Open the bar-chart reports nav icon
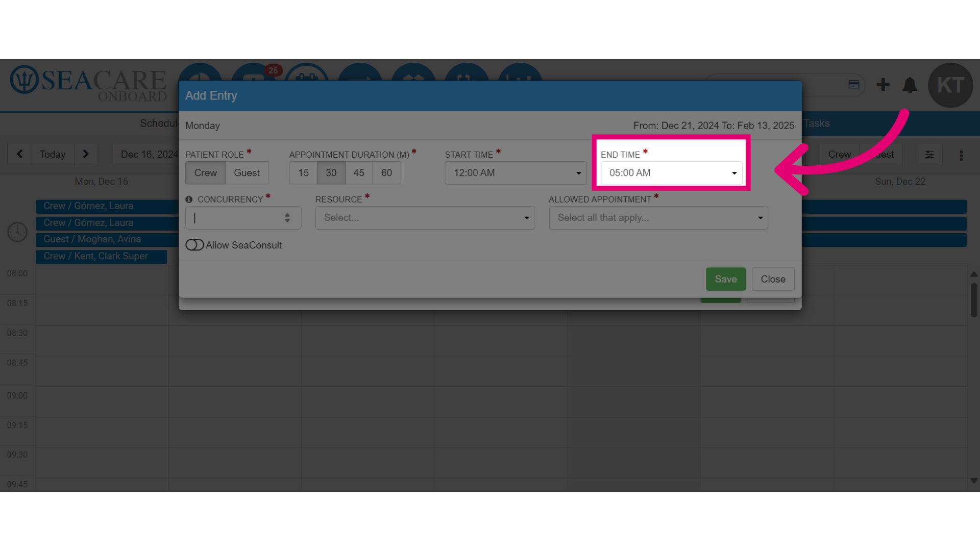 [x=520, y=72]
